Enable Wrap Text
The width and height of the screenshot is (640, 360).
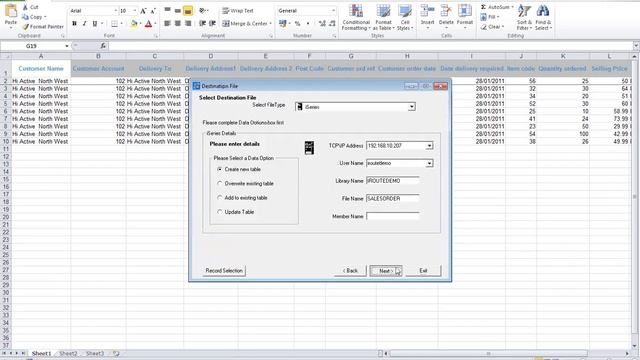click(x=238, y=11)
